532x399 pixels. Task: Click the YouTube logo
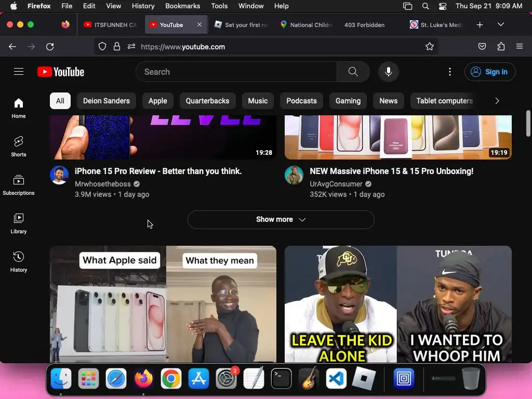point(61,72)
